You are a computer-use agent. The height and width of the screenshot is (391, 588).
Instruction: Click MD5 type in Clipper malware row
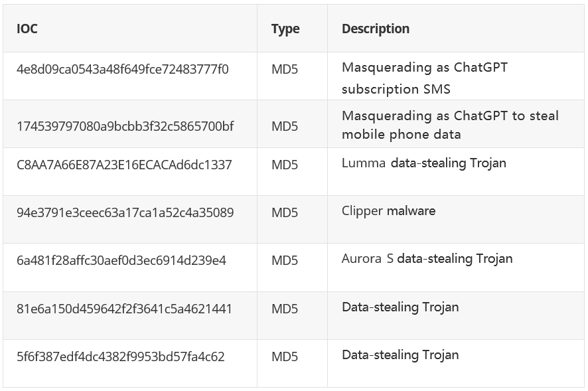pos(285,213)
